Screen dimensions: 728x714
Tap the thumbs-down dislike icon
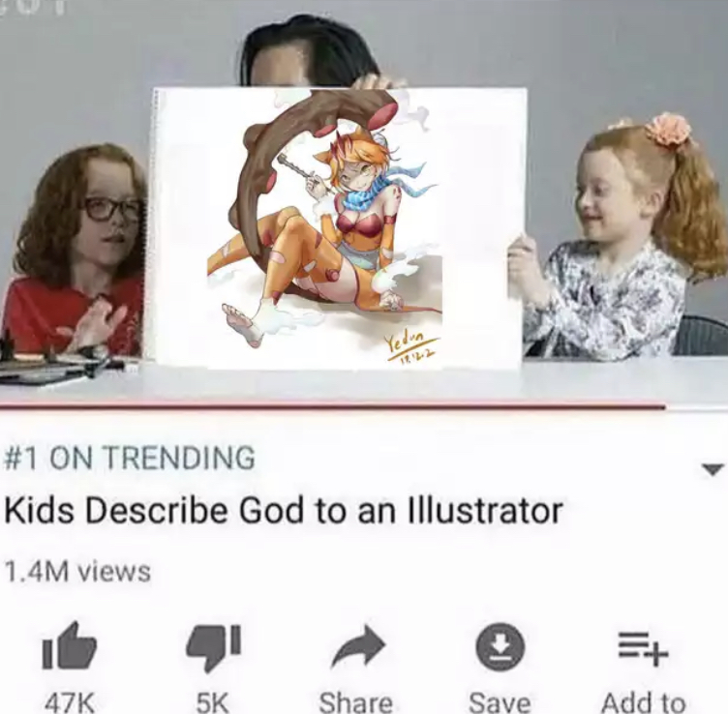(x=213, y=648)
